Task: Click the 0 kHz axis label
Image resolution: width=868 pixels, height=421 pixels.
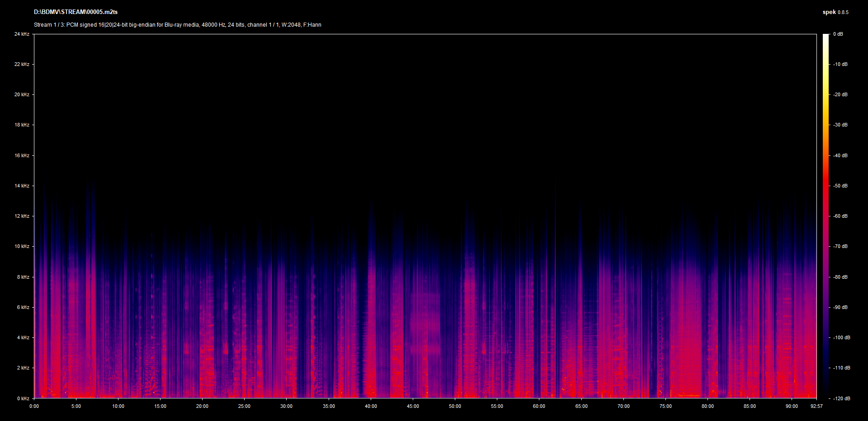Action: pos(23,398)
